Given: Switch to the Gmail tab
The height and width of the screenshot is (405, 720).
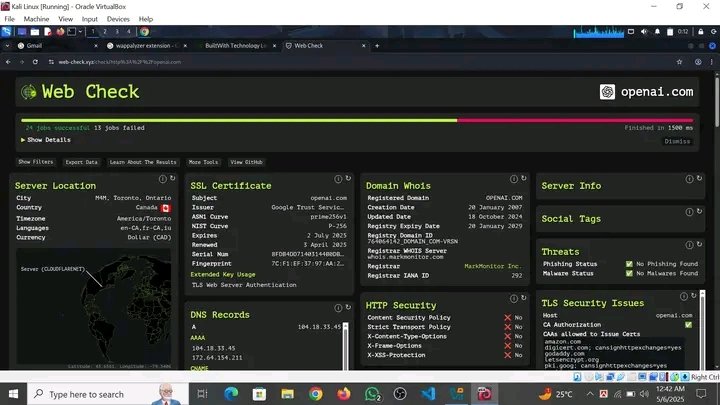Looking at the screenshot, I should [55, 46].
